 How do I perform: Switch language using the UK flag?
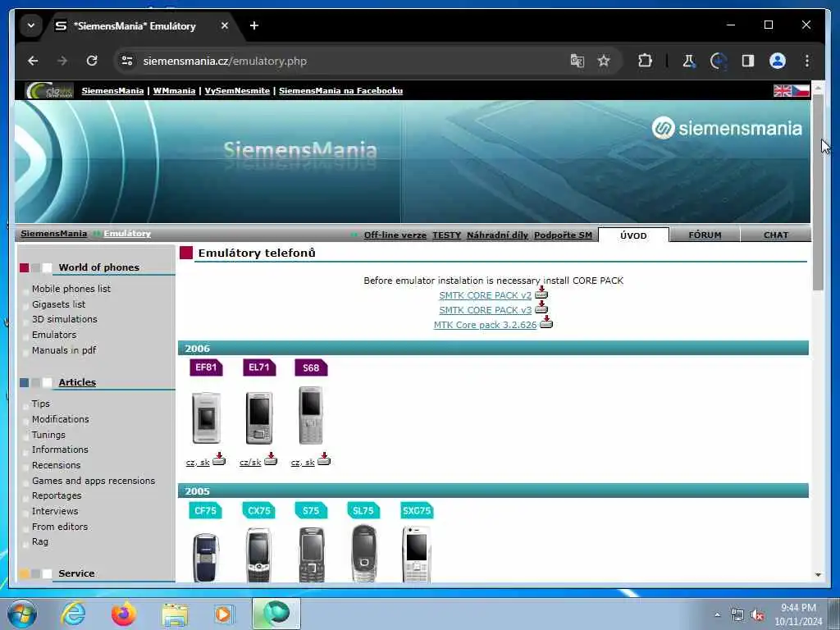(782, 90)
